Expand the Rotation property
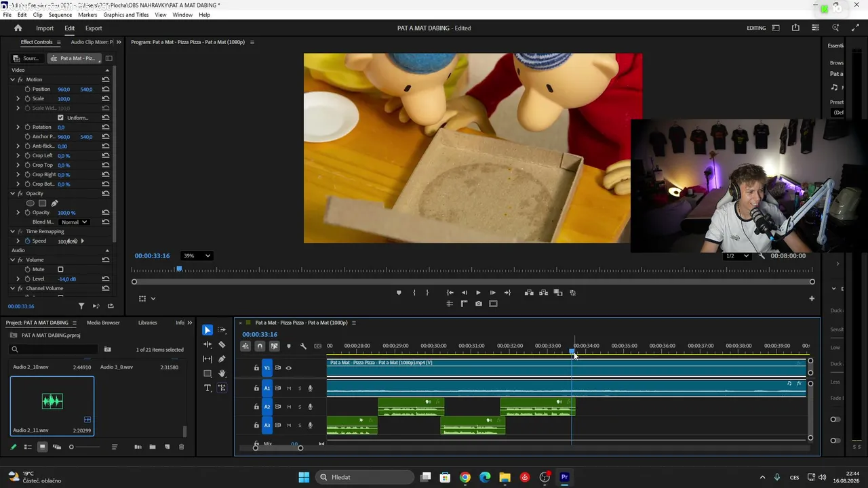The width and height of the screenshot is (868, 488). click(18, 127)
